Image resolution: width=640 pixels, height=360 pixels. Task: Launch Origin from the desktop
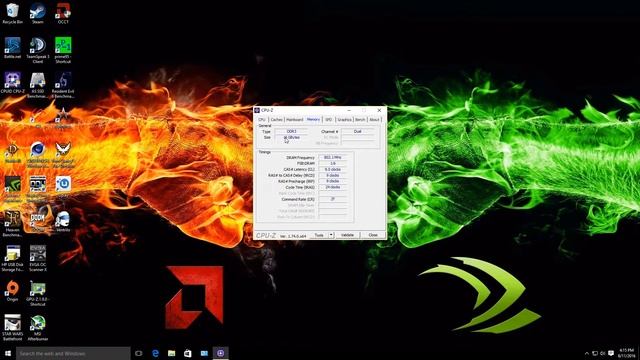click(x=12, y=291)
